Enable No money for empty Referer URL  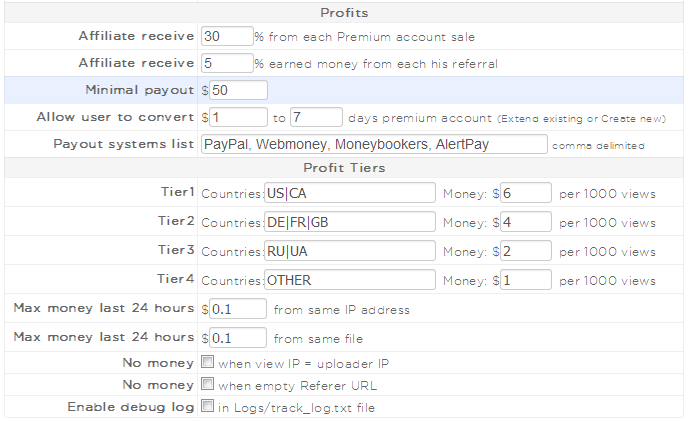point(208,384)
